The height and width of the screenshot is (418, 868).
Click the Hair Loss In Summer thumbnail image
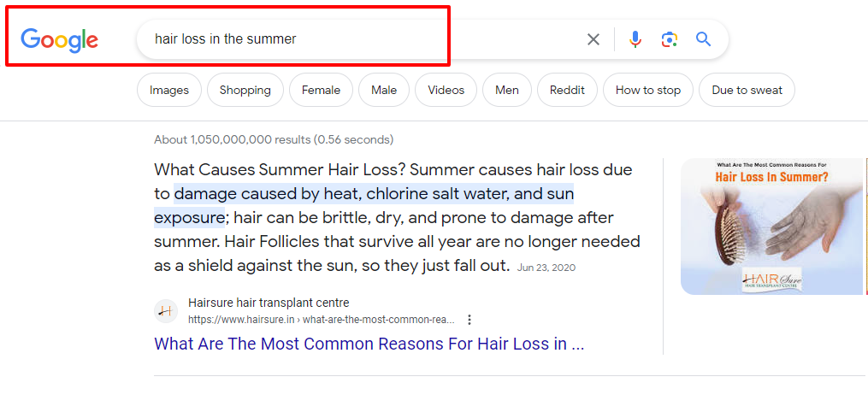click(x=774, y=227)
